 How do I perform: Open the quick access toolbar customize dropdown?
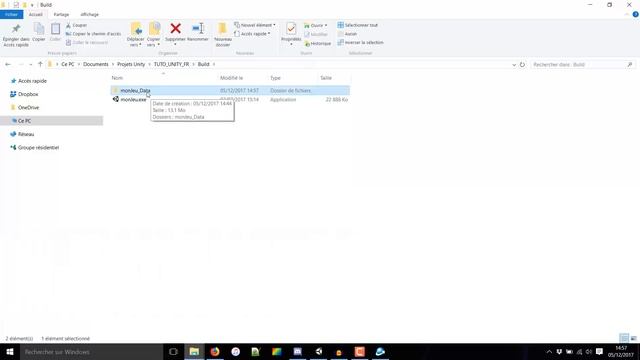(32, 5)
